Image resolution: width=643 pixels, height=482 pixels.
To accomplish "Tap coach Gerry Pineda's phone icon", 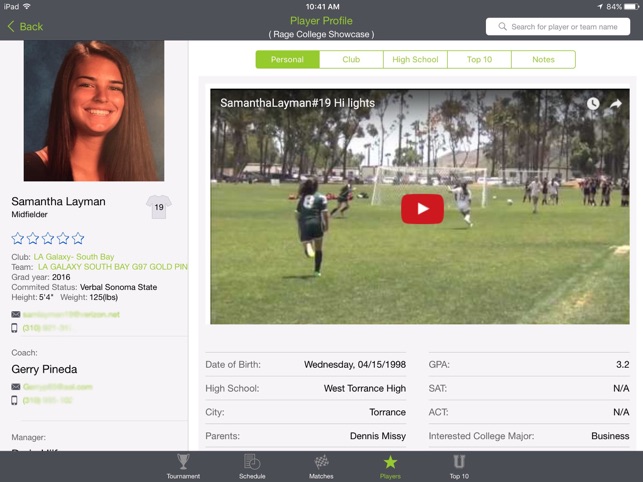I will coord(14,400).
